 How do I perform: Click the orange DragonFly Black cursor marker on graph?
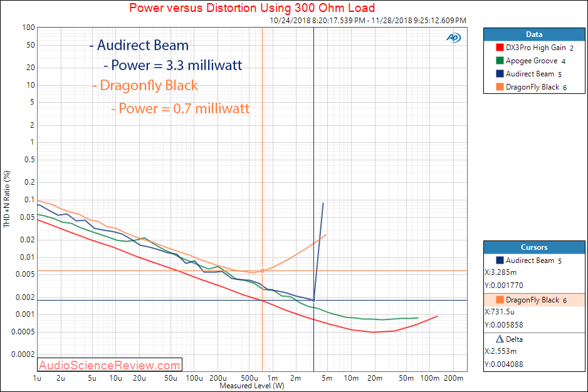tap(262, 271)
